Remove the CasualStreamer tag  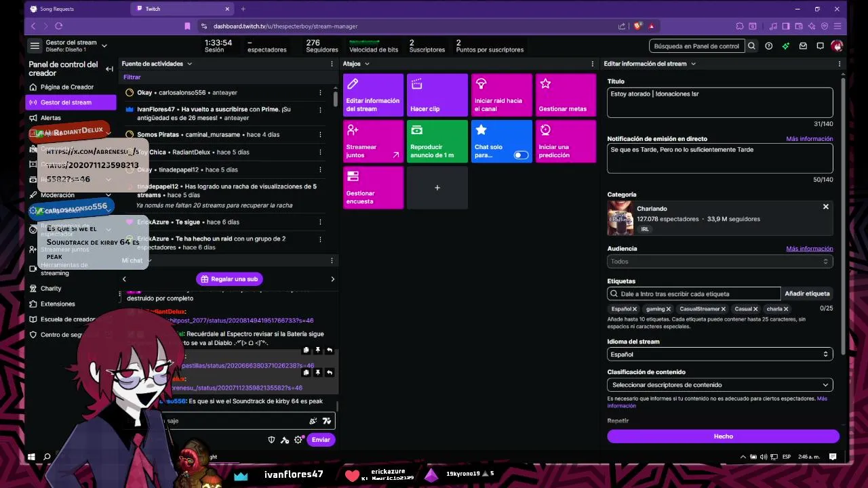click(x=723, y=309)
